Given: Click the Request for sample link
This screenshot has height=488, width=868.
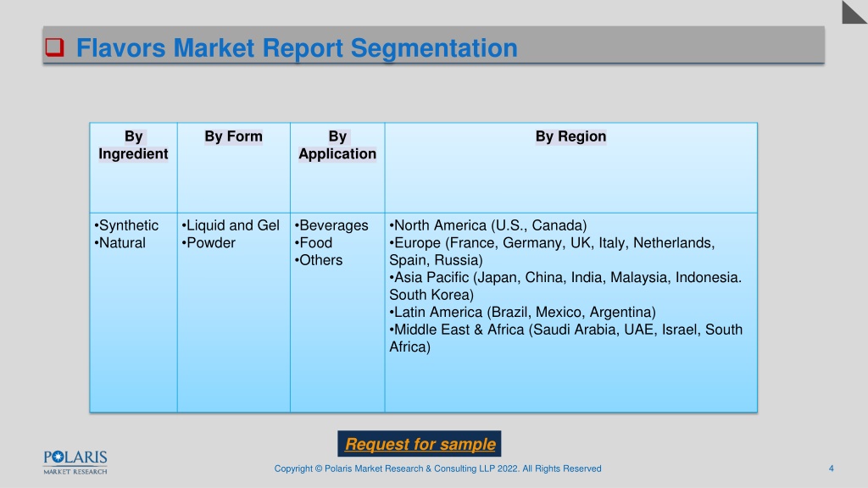Looking at the screenshot, I should (x=420, y=444).
